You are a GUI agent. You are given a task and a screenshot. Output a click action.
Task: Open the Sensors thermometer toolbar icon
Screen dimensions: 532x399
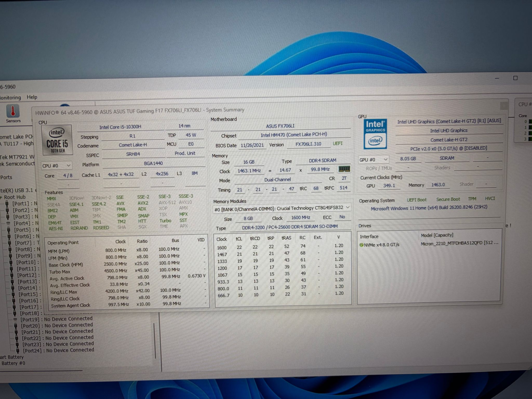pyautogui.click(x=13, y=114)
